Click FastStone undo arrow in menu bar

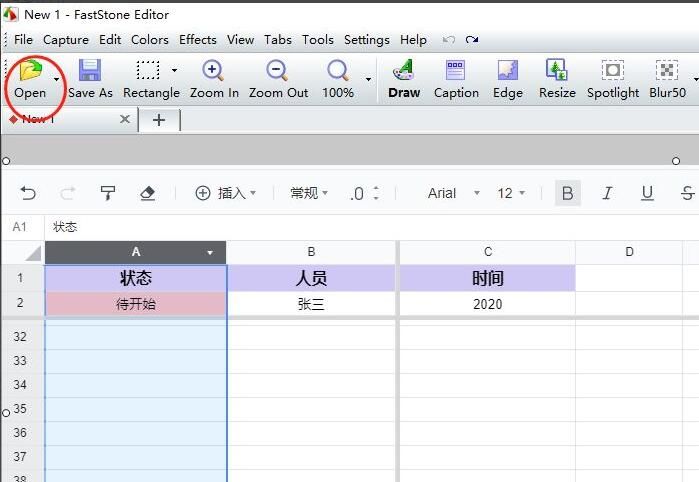click(x=449, y=40)
